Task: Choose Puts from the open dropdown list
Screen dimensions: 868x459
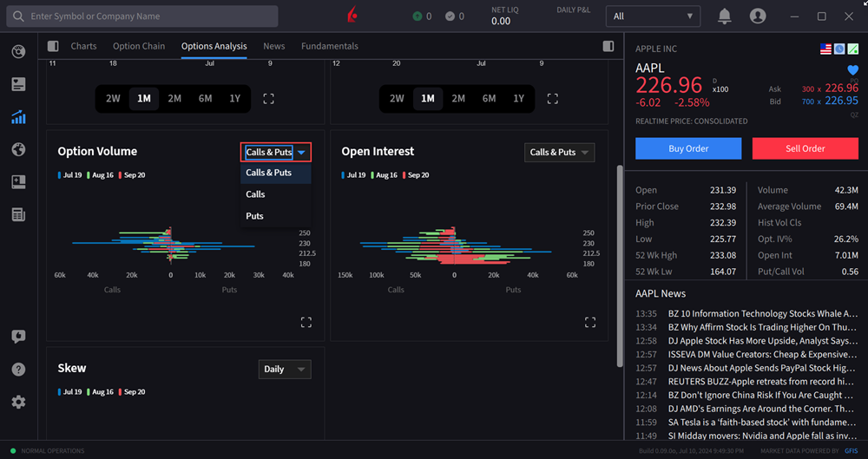Action: click(276, 216)
